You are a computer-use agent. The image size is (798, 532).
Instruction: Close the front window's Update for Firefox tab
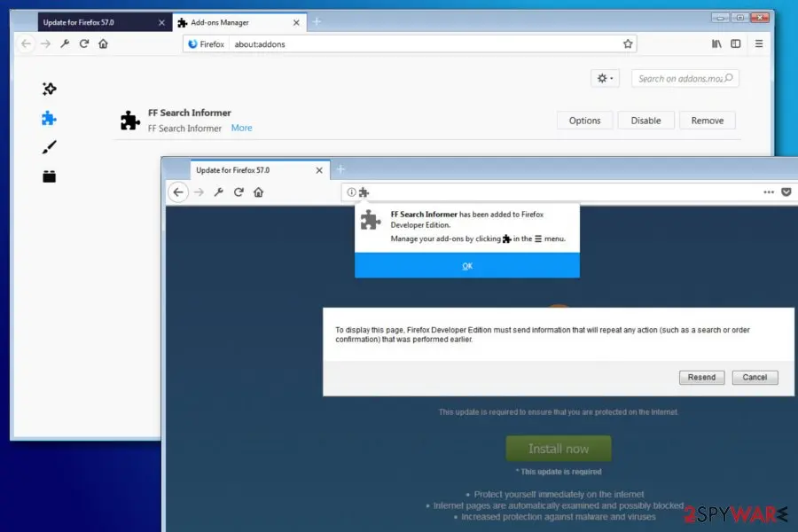tap(319, 170)
